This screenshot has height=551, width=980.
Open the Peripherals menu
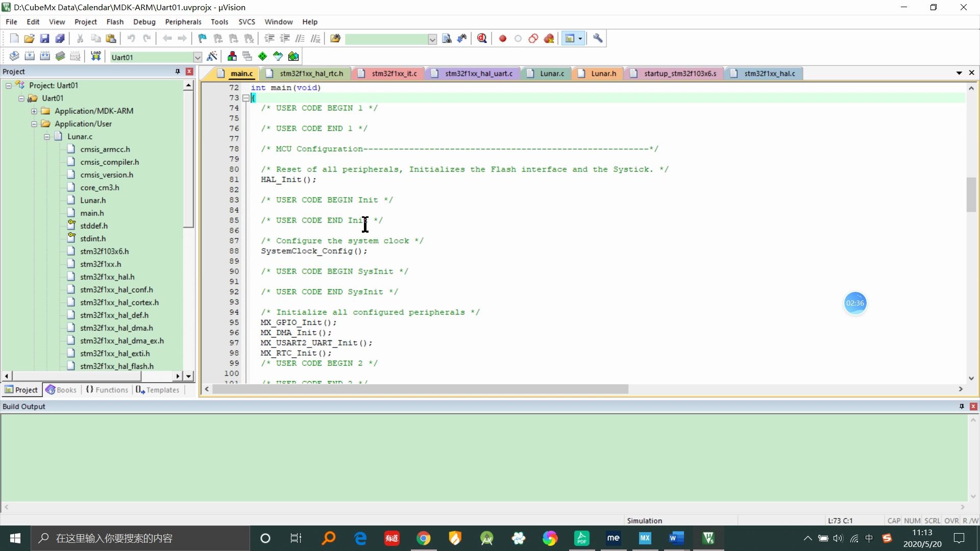point(182,21)
